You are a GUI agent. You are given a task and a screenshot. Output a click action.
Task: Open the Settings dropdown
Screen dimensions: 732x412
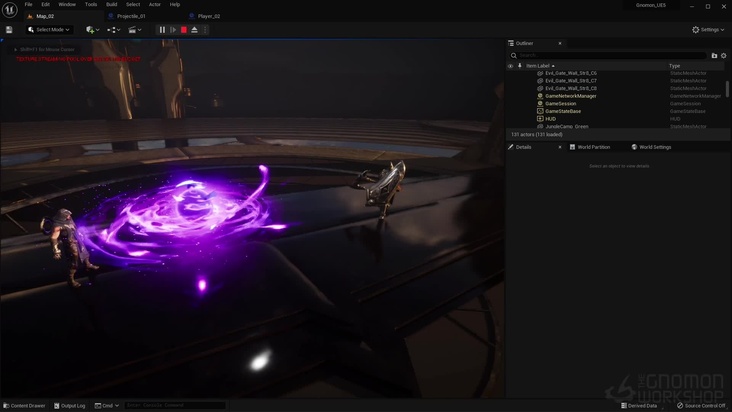(x=708, y=30)
